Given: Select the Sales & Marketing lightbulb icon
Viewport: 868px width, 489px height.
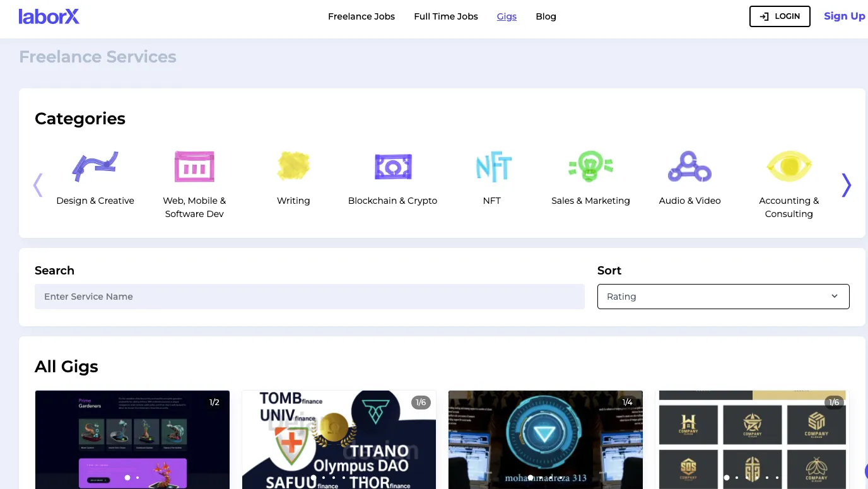Looking at the screenshot, I should 590,167.
